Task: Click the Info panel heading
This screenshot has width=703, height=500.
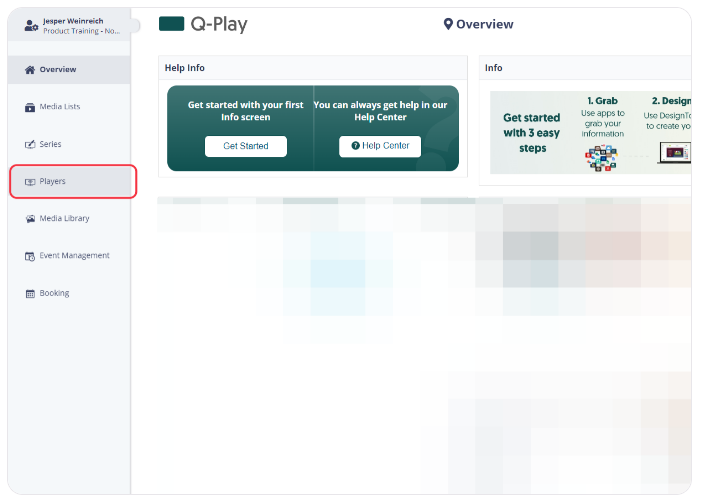Action: tap(493, 68)
